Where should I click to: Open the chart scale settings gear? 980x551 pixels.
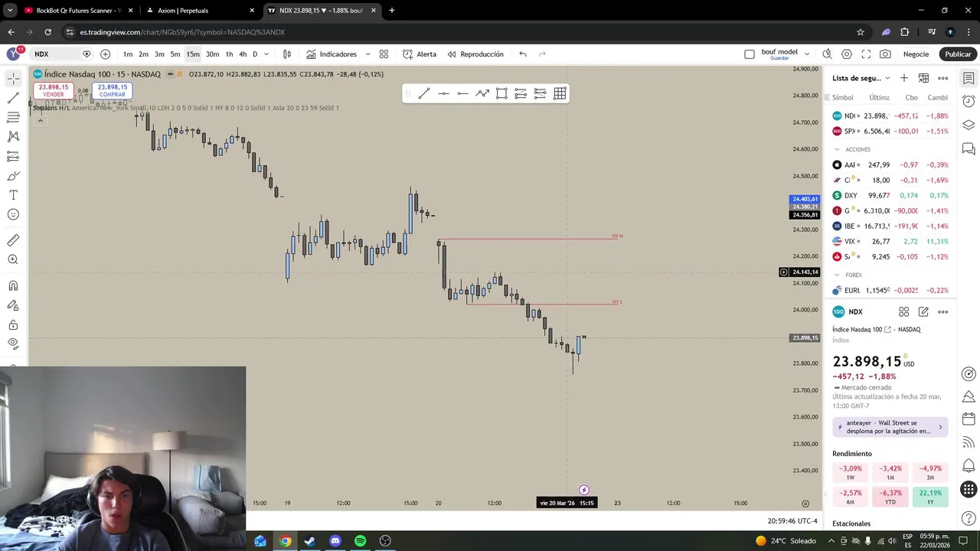pyautogui.click(x=805, y=504)
